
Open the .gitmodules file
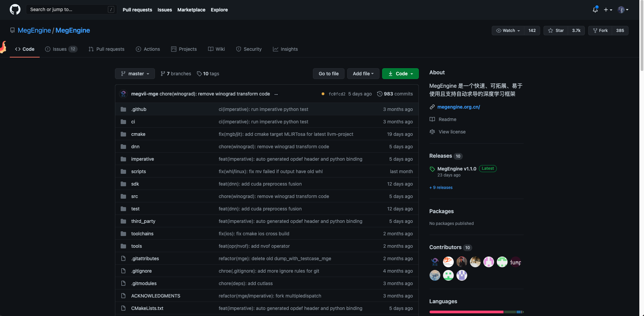pyautogui.click(x=144, y=283)
